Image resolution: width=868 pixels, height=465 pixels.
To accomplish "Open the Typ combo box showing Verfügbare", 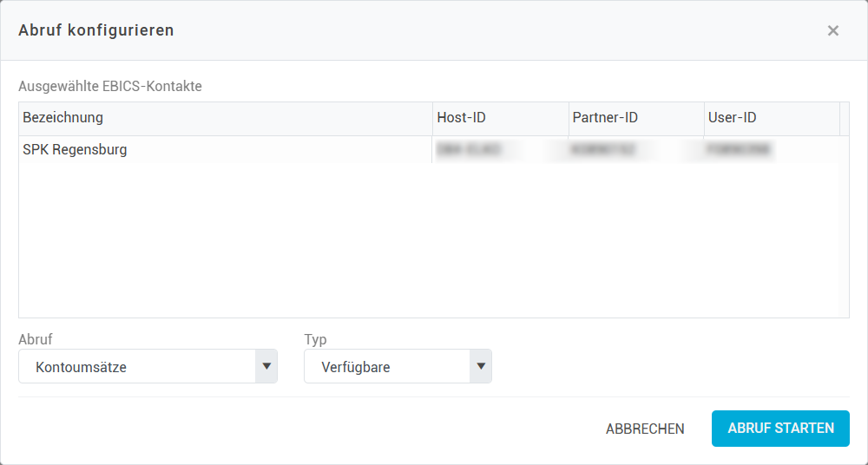I will coord(386,367).
